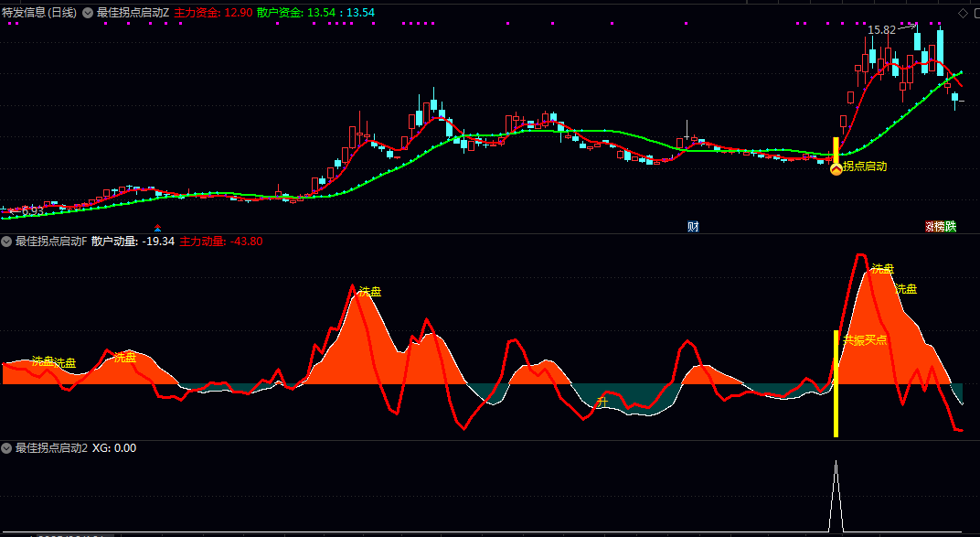The width and height of the screenshot is (980, 537).
Task: Select the cyan : 13.54 value
Action: coord(357,13)
